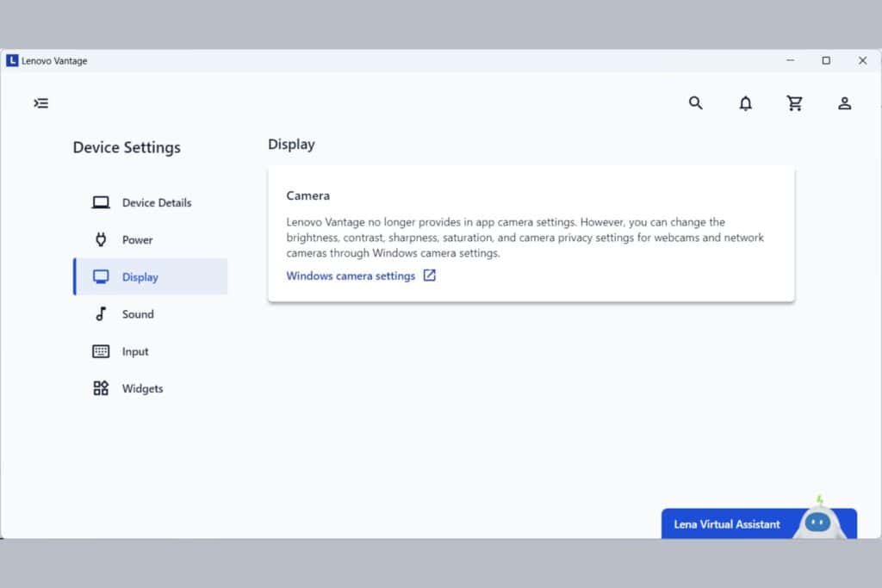
Task: Open the Windows camera settings link
Action: [351, 276]
